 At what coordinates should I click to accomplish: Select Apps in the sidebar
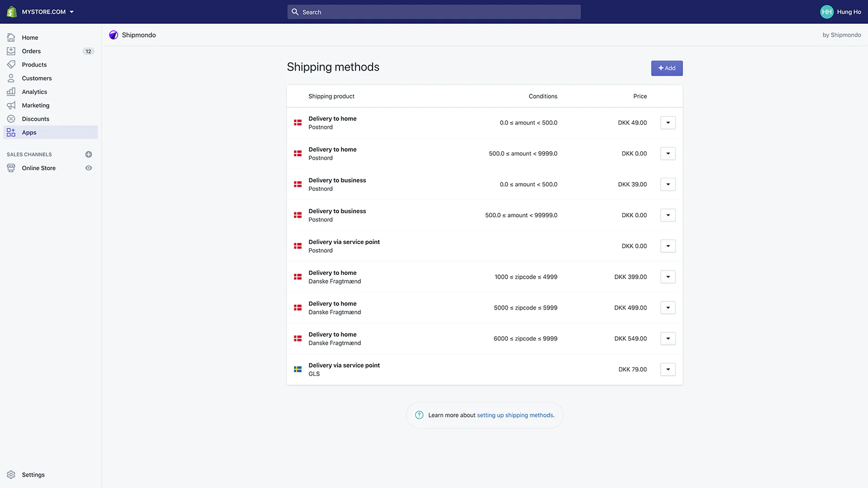coord(51,132)
